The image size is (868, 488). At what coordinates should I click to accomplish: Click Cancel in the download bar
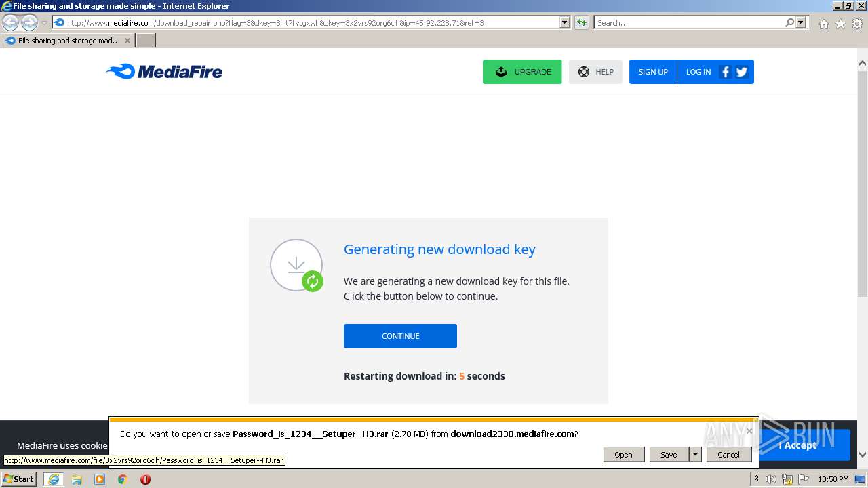click(x=728, y=454)
